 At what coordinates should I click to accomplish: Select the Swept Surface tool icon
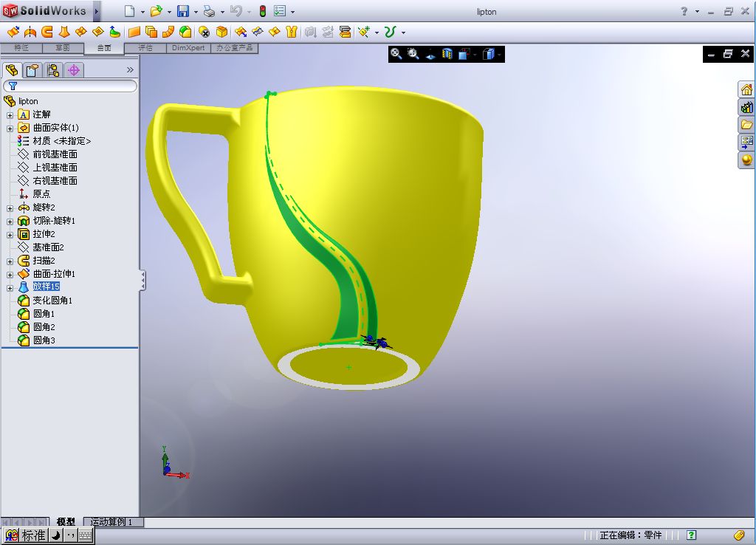tap(47, 32)
